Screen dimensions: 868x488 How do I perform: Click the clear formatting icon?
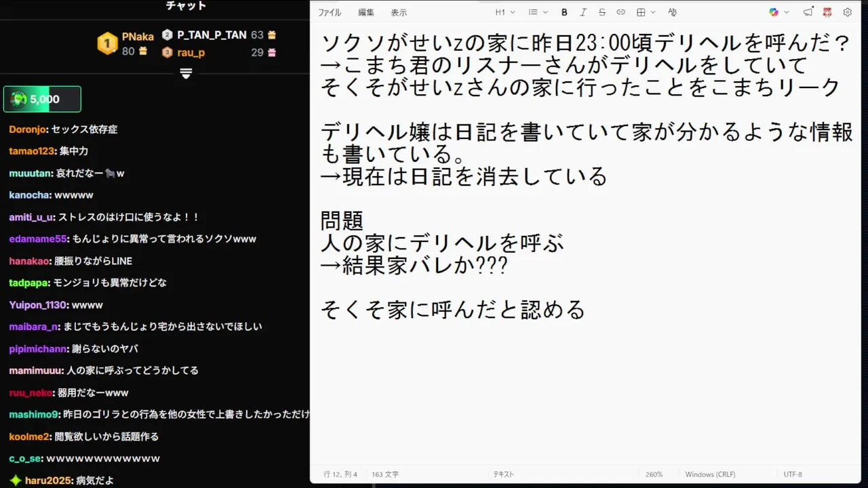[x=672, y=12]
